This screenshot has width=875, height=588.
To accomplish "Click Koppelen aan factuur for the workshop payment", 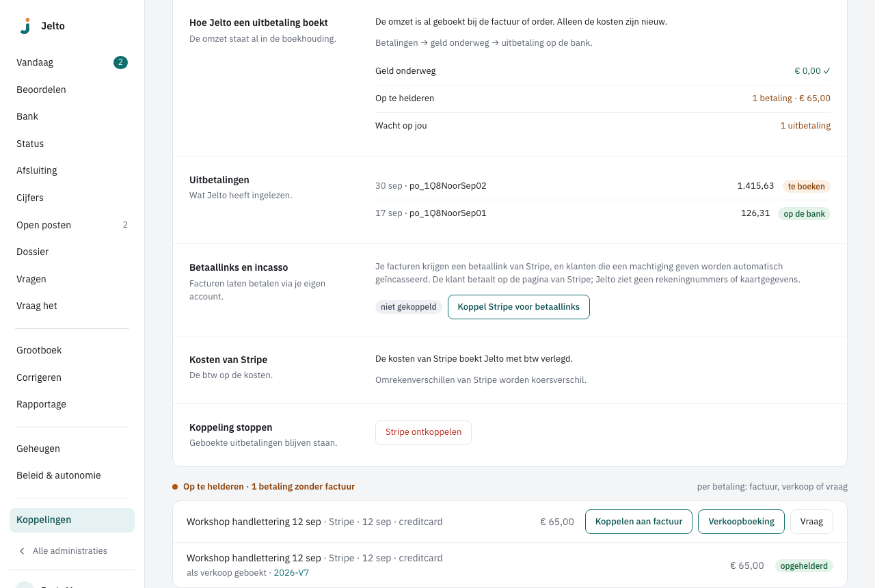I will click(x=638, y=522).
